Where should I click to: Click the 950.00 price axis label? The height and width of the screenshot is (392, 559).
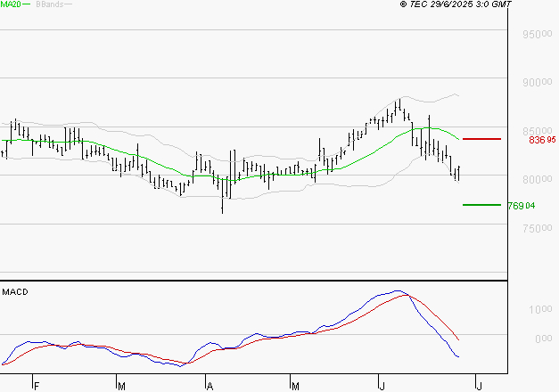538,34
